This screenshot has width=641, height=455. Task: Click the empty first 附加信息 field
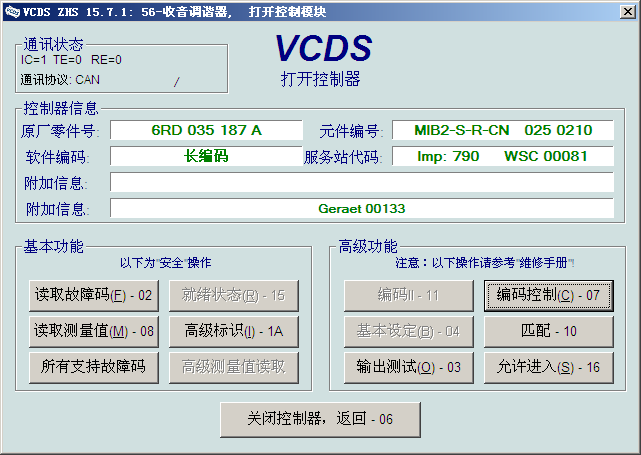[x=362, y=182]
